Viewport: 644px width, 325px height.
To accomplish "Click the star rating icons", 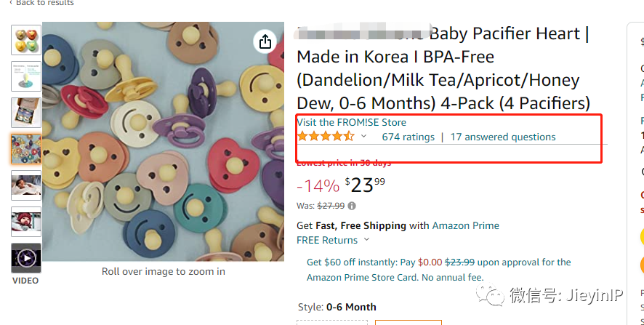I will click(x=325, y=137).
